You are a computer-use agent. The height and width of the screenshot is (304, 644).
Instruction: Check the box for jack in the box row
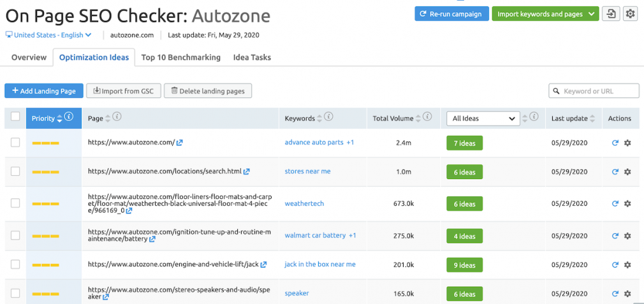15,264
